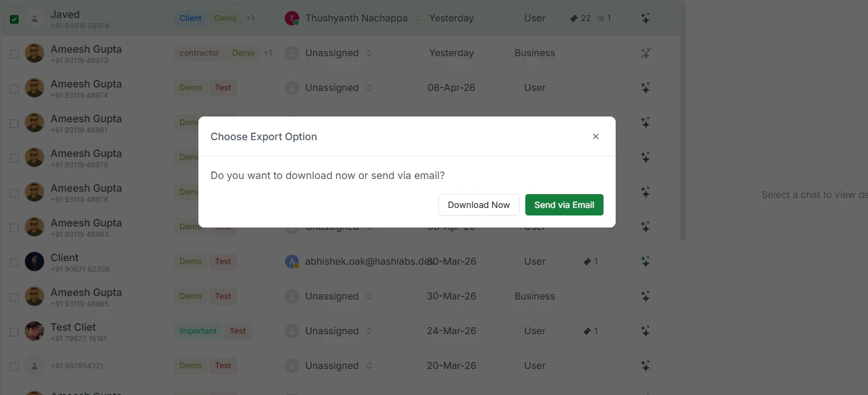Click the avatar of Ameesh Gupta 48973
This screenshot has width=868, height=395.
click(35, 53)
